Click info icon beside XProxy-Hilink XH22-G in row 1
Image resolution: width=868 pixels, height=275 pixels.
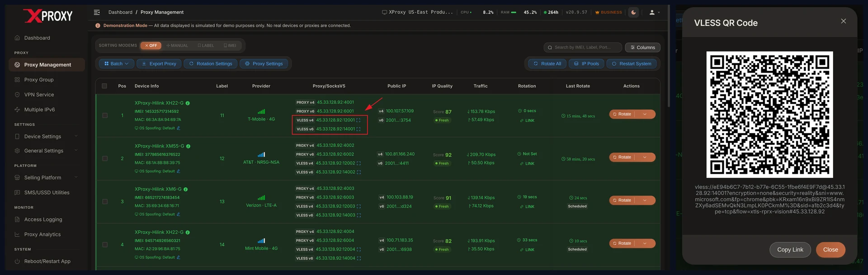[x=188, y=103]
